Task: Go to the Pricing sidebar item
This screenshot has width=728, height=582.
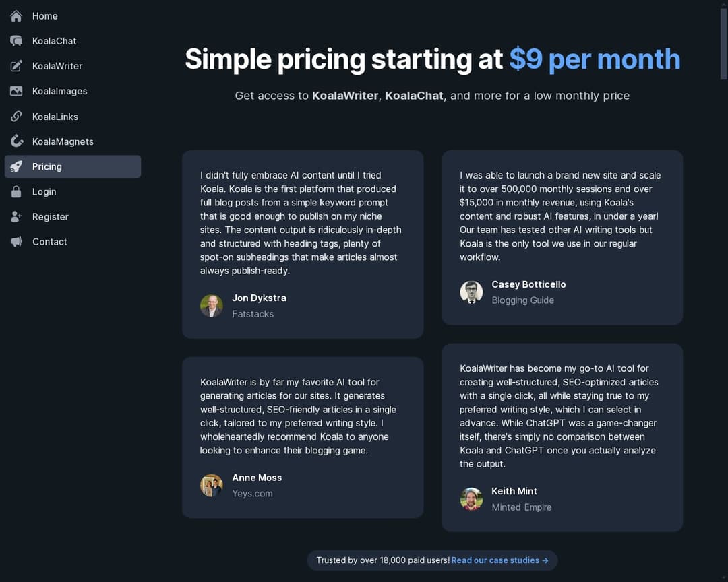Action: point(47,166)
